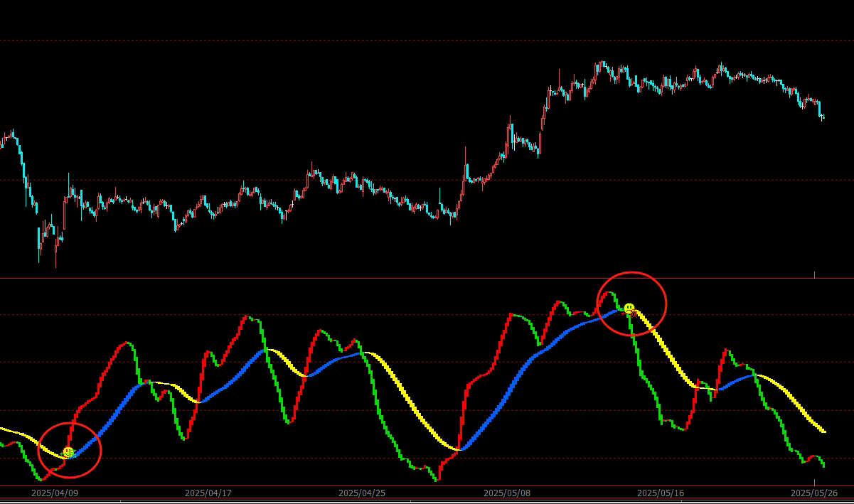This screenshot has width=854, height=504.
Task: Select the right end of the yellow signal line
Action: [x=823, y=431]
